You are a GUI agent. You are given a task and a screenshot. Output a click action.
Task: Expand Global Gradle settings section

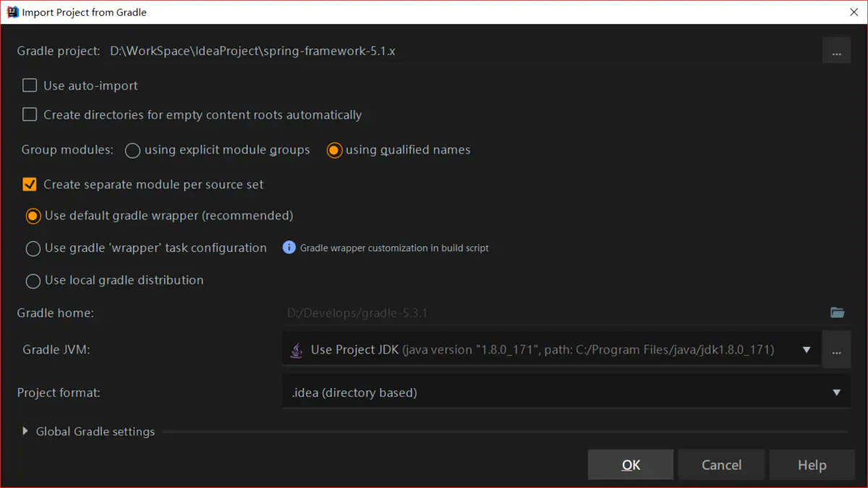pyautogui.click(x=25, y=432)
